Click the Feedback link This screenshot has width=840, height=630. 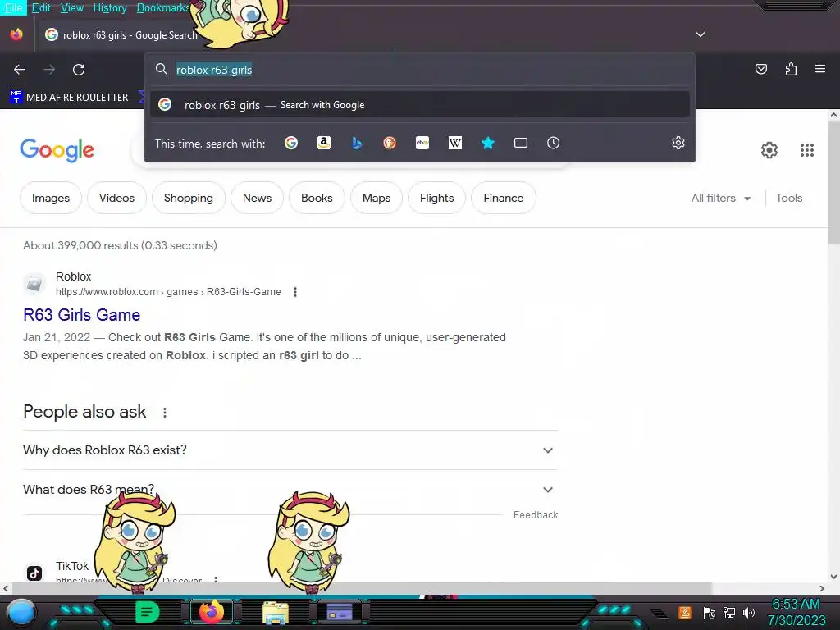tap(535, 515)
